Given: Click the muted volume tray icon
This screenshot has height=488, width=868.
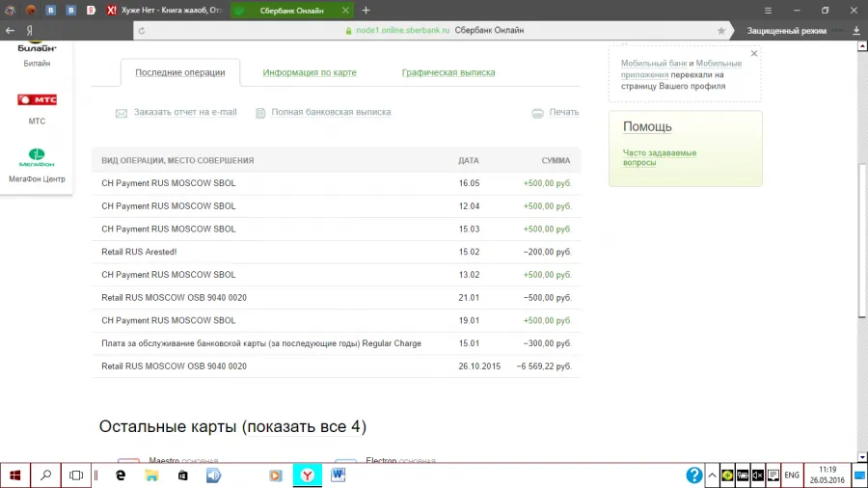Looking at the screenshot, I should point(758,475).
